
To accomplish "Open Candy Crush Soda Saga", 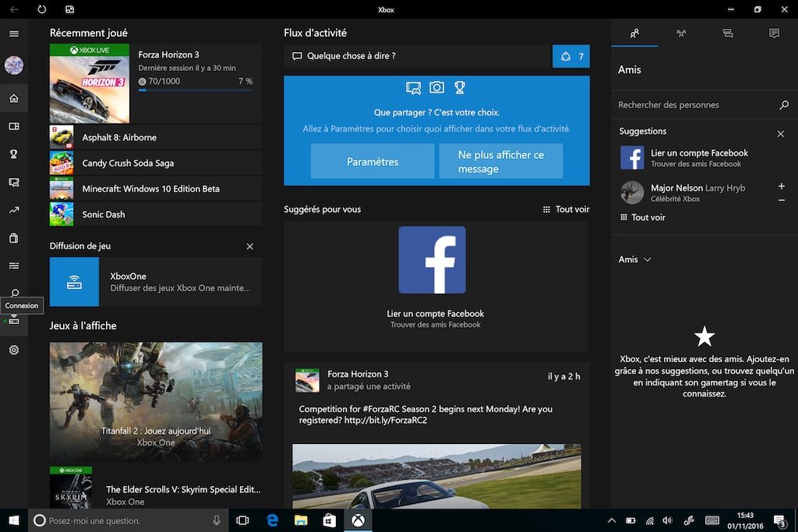I will click(156, 164).
